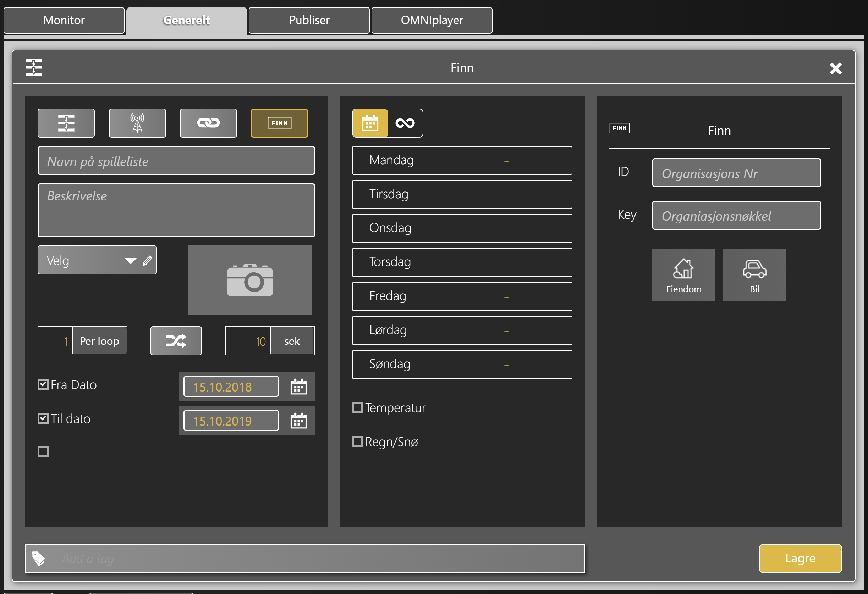Click the 15.10.2018 date field

[231, 387]
